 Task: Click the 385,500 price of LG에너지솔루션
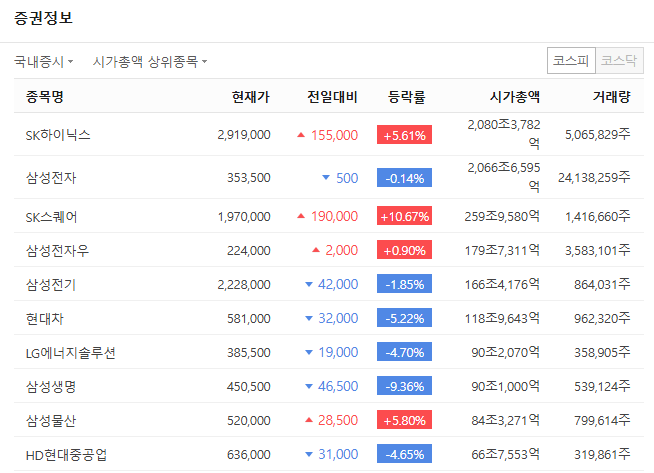pos(249,352)
